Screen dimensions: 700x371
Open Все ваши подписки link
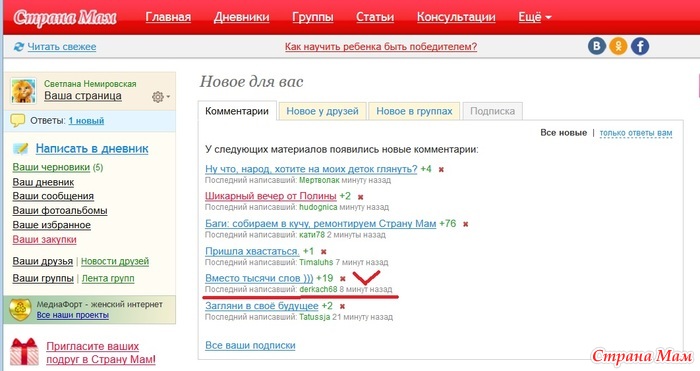pos(250,345)
